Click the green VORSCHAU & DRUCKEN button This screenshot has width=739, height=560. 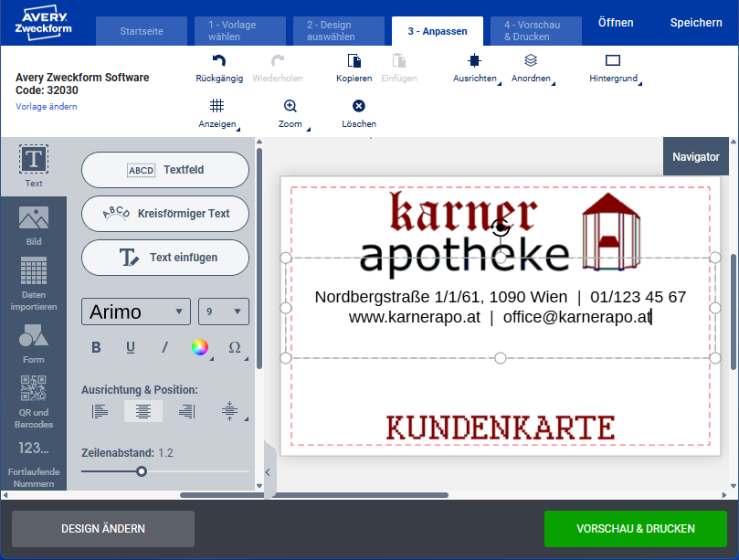coord(636,529)
